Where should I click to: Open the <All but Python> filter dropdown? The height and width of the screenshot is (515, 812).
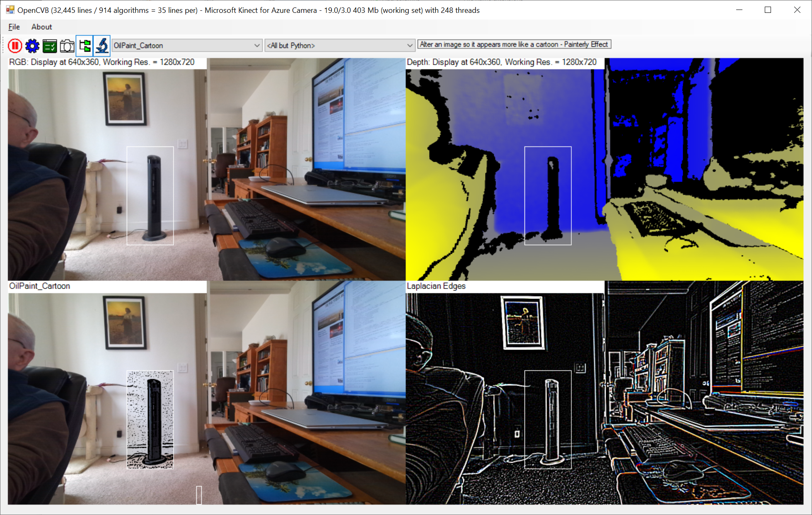409,46
